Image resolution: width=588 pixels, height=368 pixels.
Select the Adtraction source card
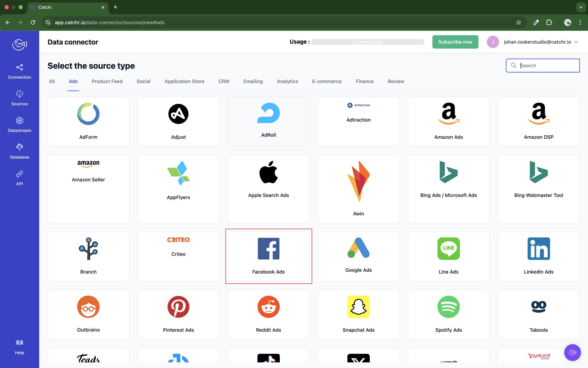(x=358, y=121)
